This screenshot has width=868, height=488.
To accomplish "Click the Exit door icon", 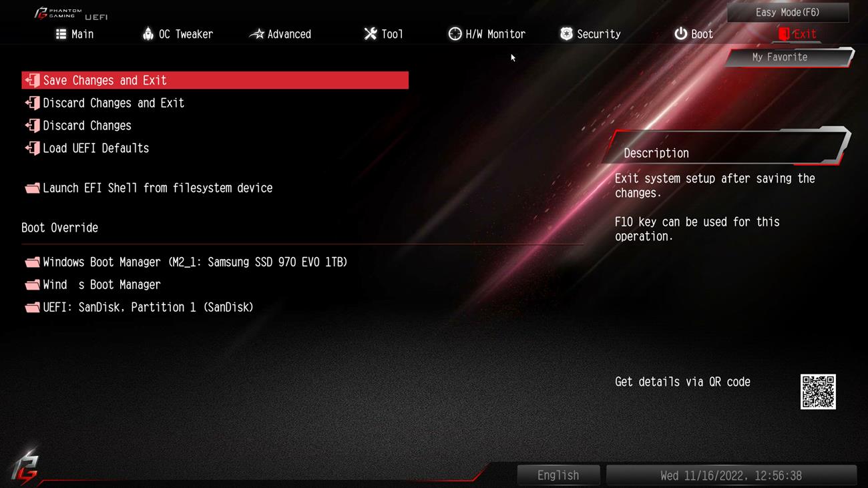I will click(x=784, y=34).
